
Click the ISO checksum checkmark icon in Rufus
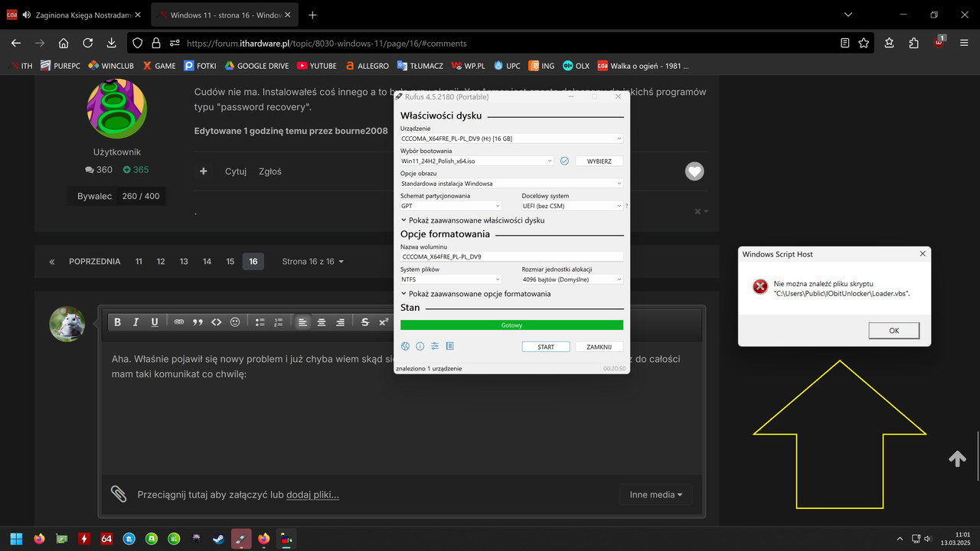(x=564, y=161)
